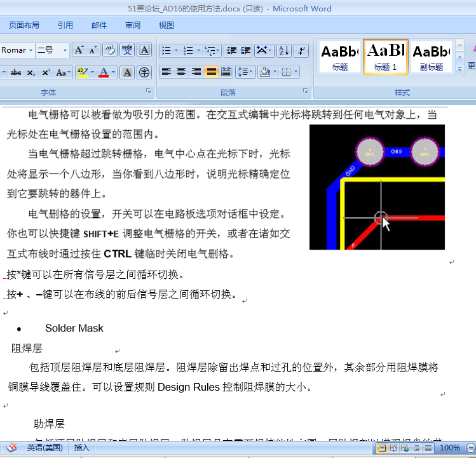Open the Asian Layout icon
This screenshot has width=476, height=458.
pos(264,51)
